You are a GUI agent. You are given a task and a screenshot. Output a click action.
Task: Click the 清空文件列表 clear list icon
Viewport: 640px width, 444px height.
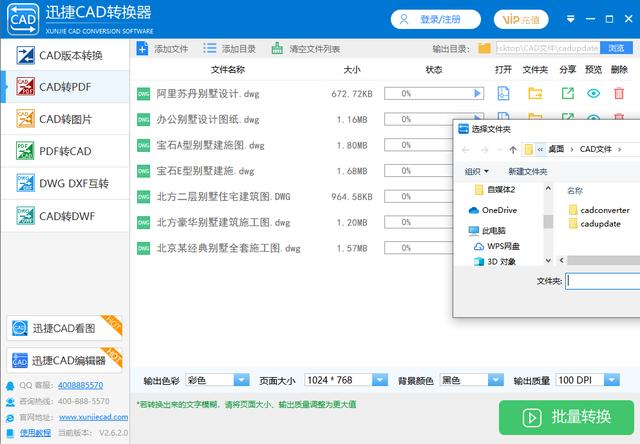coord(277,49)
